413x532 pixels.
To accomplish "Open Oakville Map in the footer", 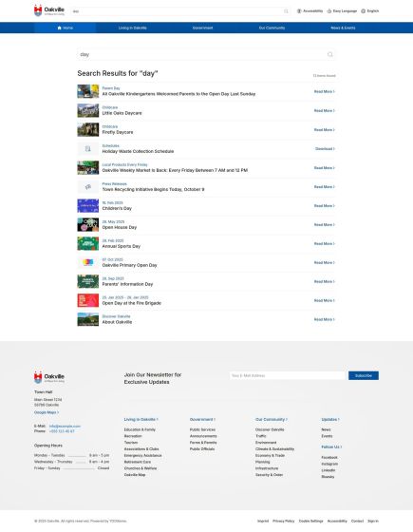I will point(135,475).
